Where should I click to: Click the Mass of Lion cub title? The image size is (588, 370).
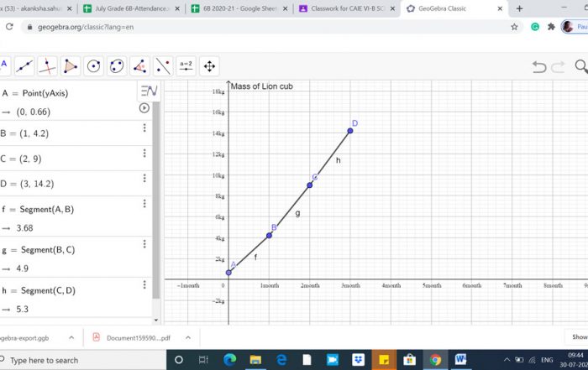point(262,86)
